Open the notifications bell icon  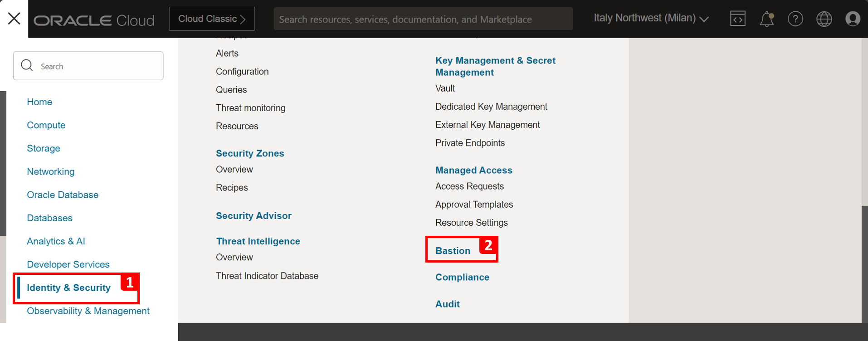[767, 19]
